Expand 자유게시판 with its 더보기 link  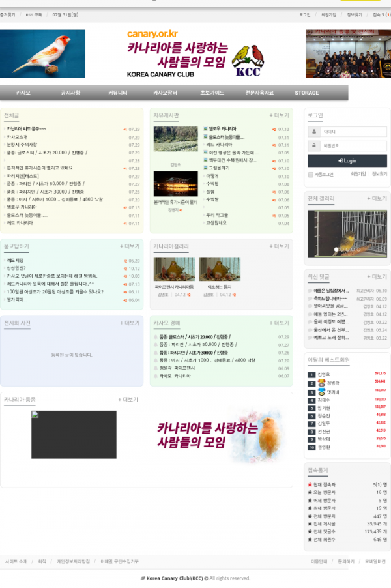279,115
